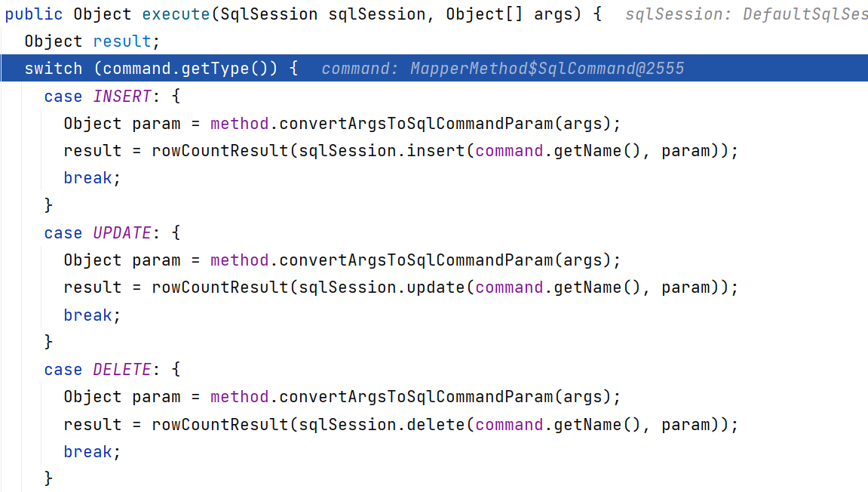Click the sqlSession.update method call
This screenshot has height=492, width=868.
click(x=382, y=288)
